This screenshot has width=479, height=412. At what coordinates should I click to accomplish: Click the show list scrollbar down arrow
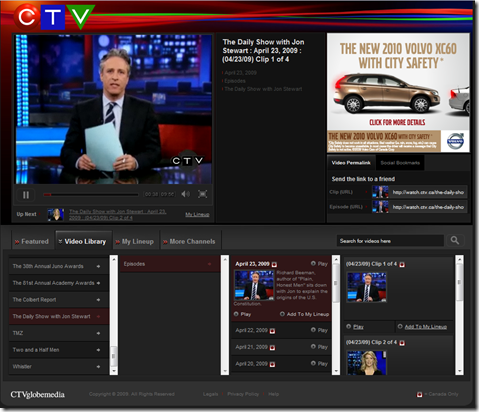(114, 371)
